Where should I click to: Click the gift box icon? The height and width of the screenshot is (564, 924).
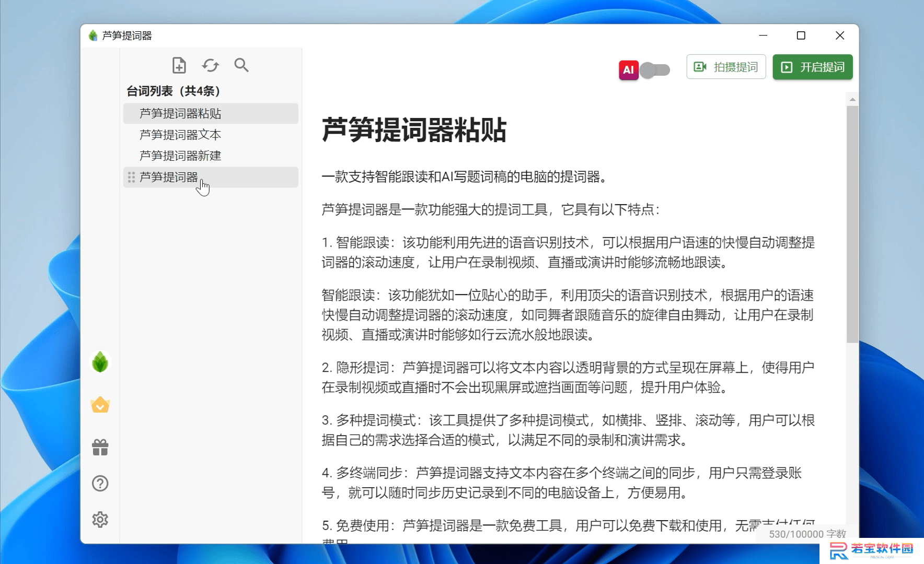click(x=100, y=447)
